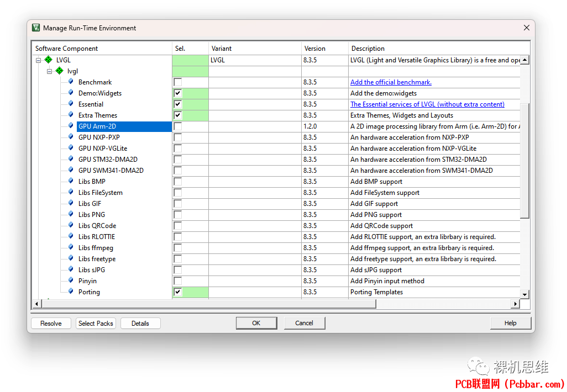
Task: Click the Software Component column header
Action: (102, 48)
